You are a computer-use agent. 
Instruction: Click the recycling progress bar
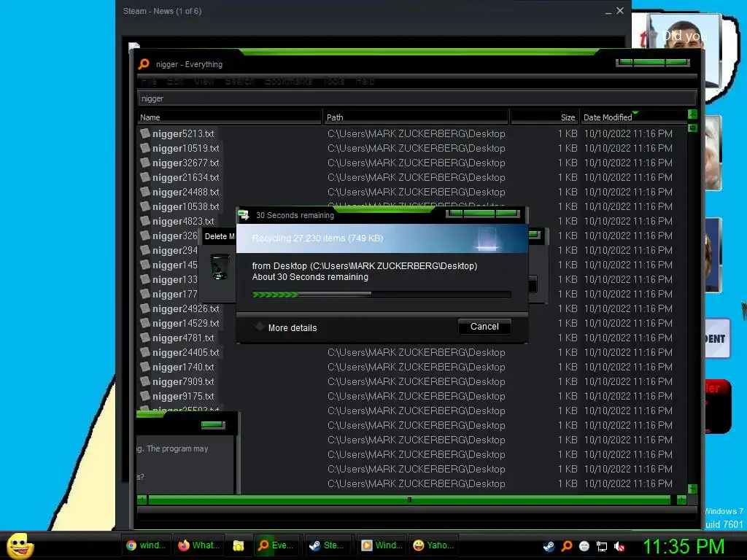pos(382,295)
